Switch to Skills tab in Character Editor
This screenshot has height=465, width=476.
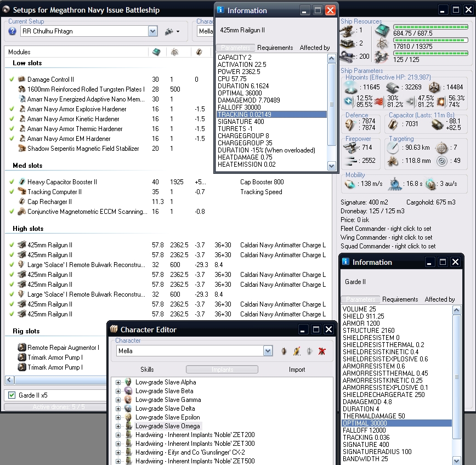pos(147,370)
